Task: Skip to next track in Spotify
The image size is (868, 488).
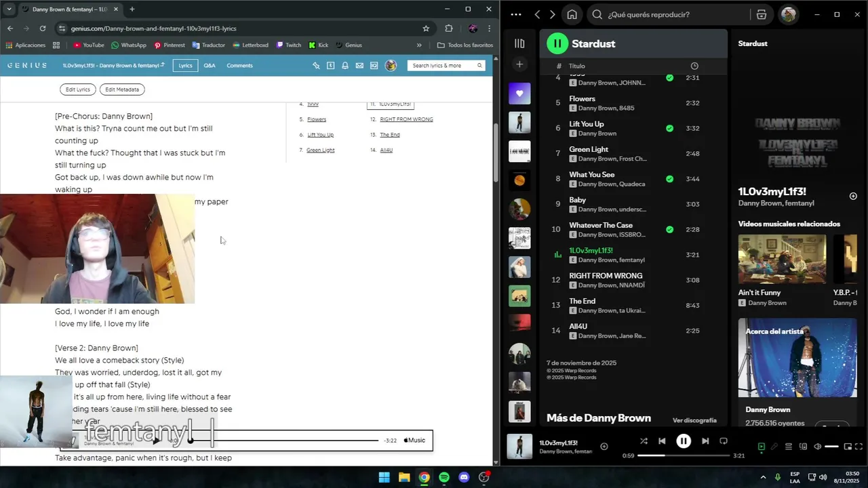Action: tap(705, 441)
